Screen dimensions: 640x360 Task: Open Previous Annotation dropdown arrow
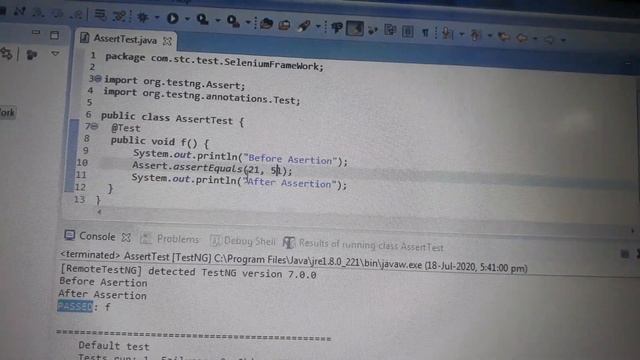tap(490, 36)
